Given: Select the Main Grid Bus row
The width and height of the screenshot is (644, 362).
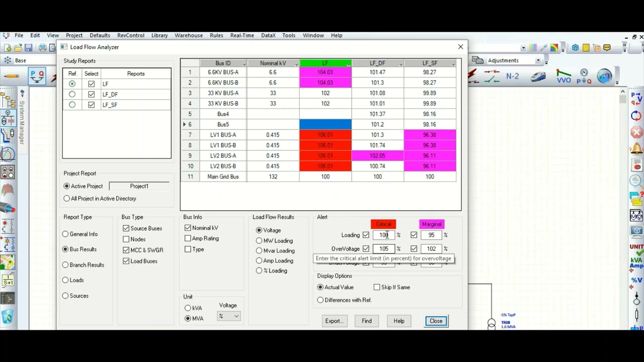Looking at the screenshot, I should tap(319, 176).
